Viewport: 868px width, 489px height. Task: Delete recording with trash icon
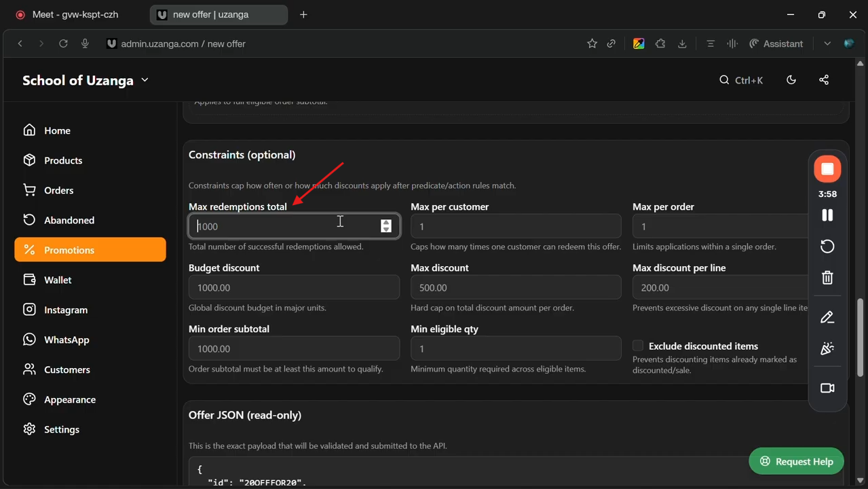(827, 278)
